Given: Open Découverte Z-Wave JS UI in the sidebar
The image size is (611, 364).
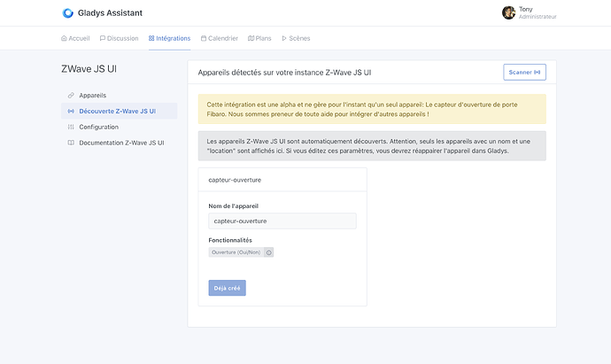Looking at the screenshot, I should point(118,111).
